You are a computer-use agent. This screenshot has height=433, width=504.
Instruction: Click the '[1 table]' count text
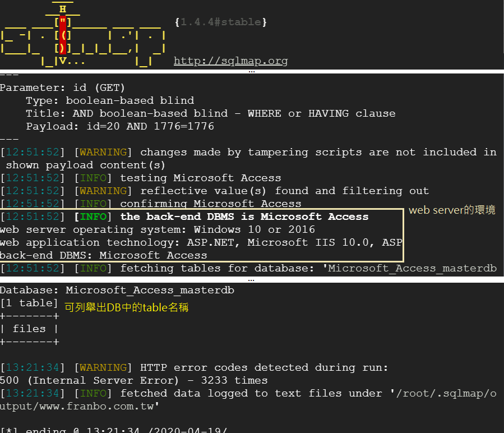pyautogui.click(x=29, y=303)
